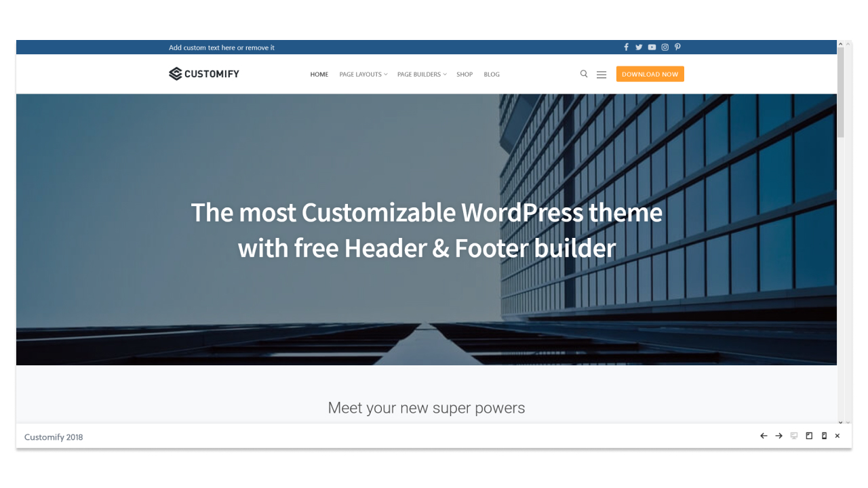Open the YouTube channel icon
The image size is (868, 488).
652,47
